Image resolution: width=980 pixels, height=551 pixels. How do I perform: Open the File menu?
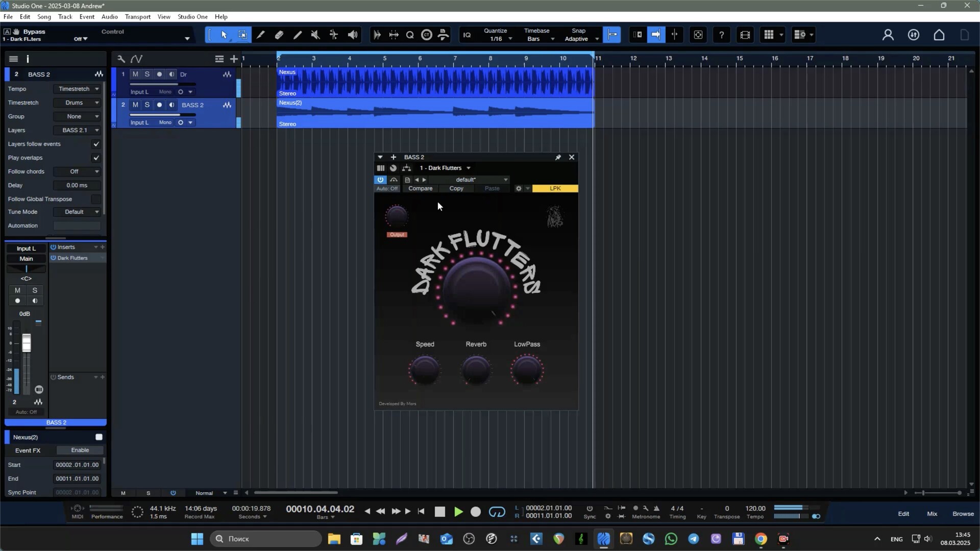[x=8, y=16]
